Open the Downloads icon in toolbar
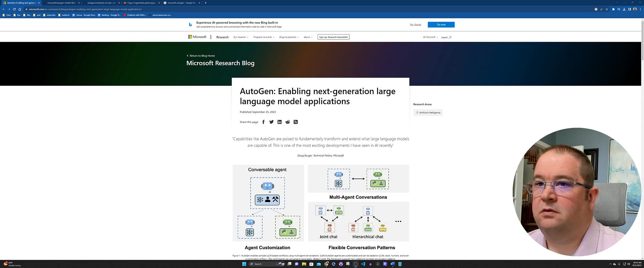 coord(624,9)
